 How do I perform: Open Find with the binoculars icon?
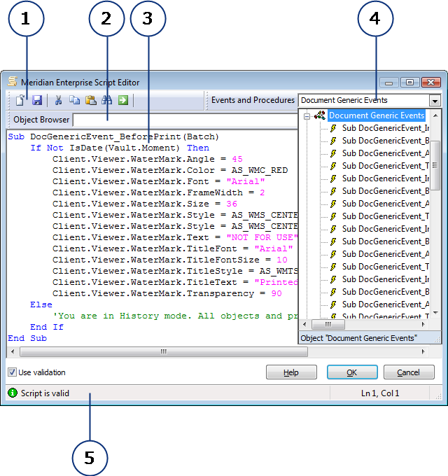107,100
